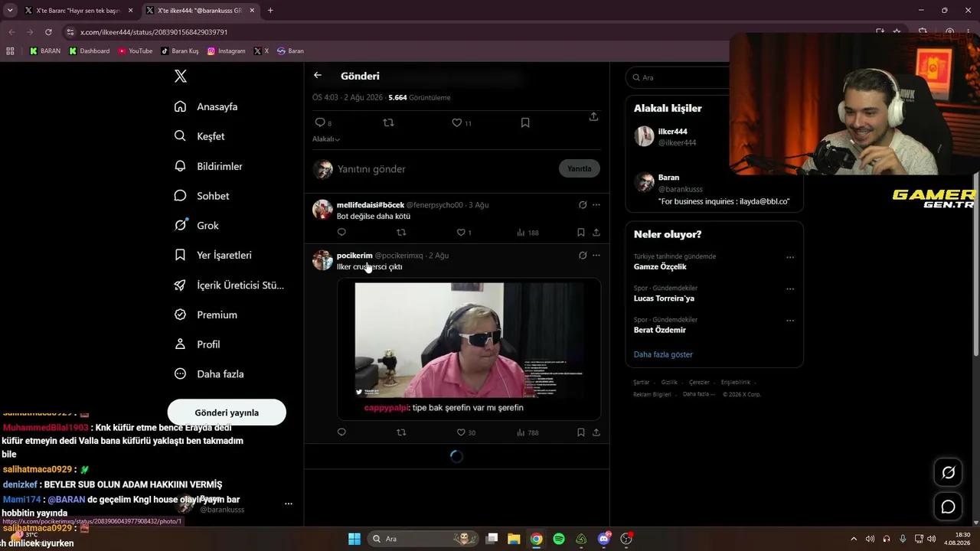This screenshot has width=980, height=551.
Task: Open more options on pocikerim reply
Action: click(x=596, y=256)
